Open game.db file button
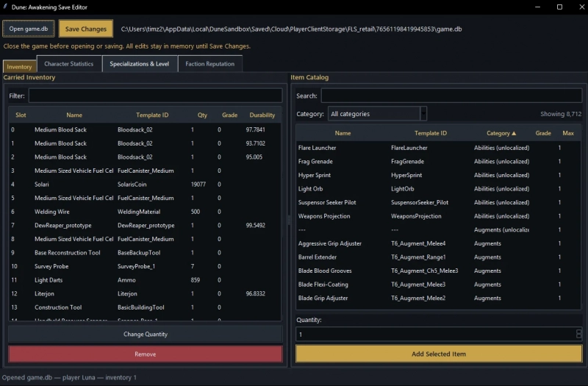The height and width of the screenshot is (386, 588). [x=29, y=29]
